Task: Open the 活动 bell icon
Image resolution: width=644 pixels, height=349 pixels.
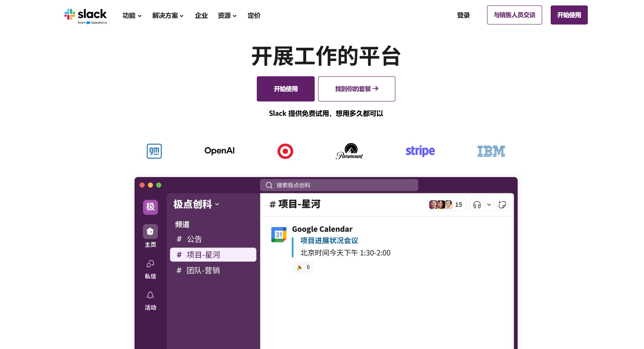Action: click(150, 295)
